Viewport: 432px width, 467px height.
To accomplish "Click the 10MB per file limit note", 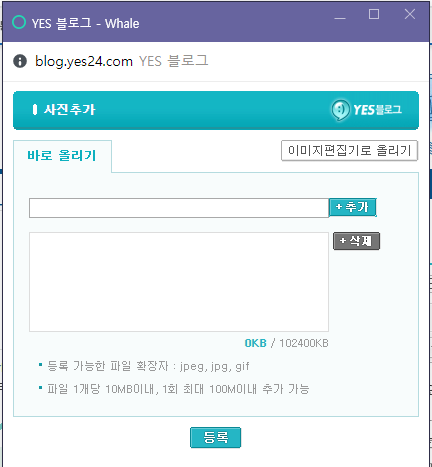I will pos(178,389).
